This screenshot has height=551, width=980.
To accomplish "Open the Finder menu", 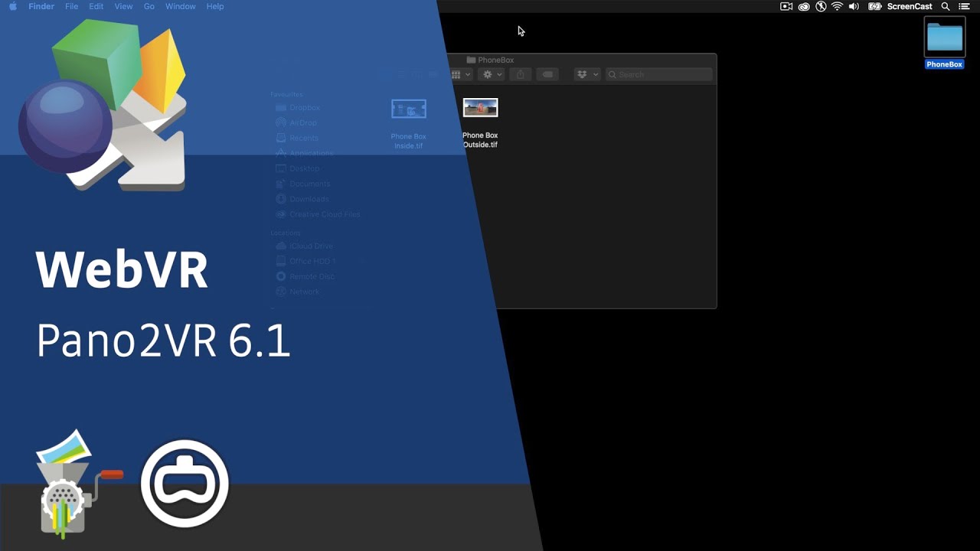I will tap(41, 6).
